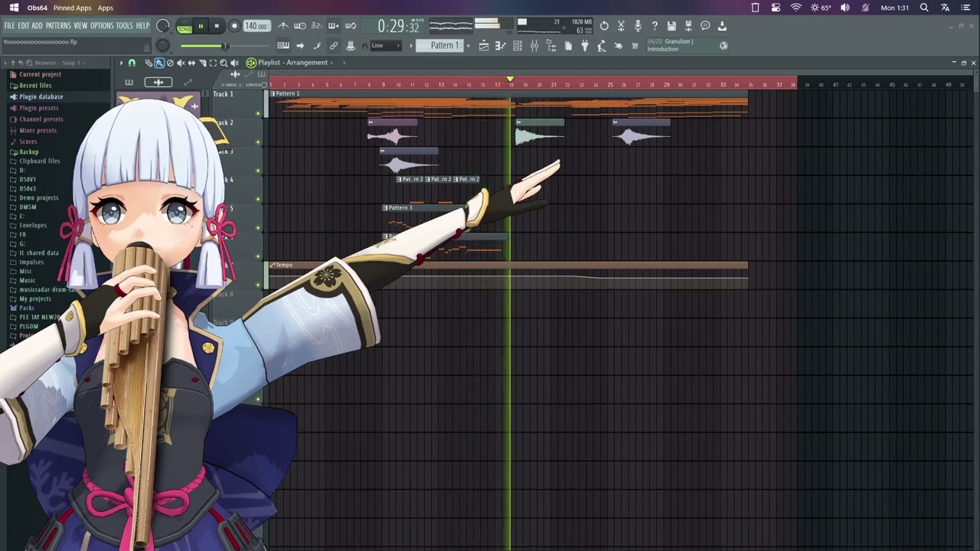The width and height of the screenshot is (980, 551).
Task: Click the undo history circular arrow icon
Action: tap(604, 26)
